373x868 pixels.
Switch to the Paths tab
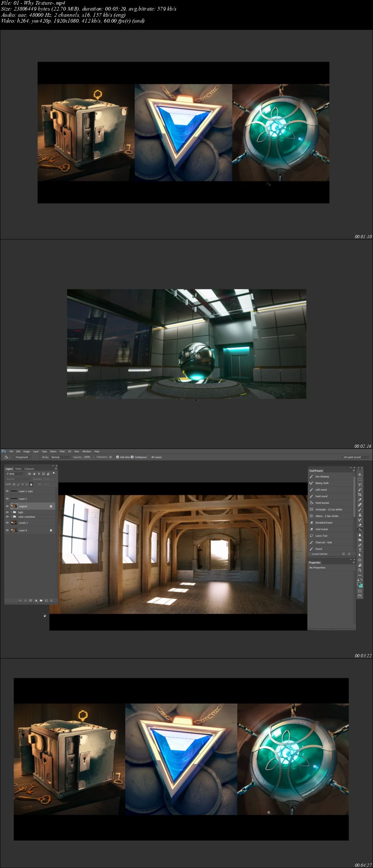[x=18, y=469]
